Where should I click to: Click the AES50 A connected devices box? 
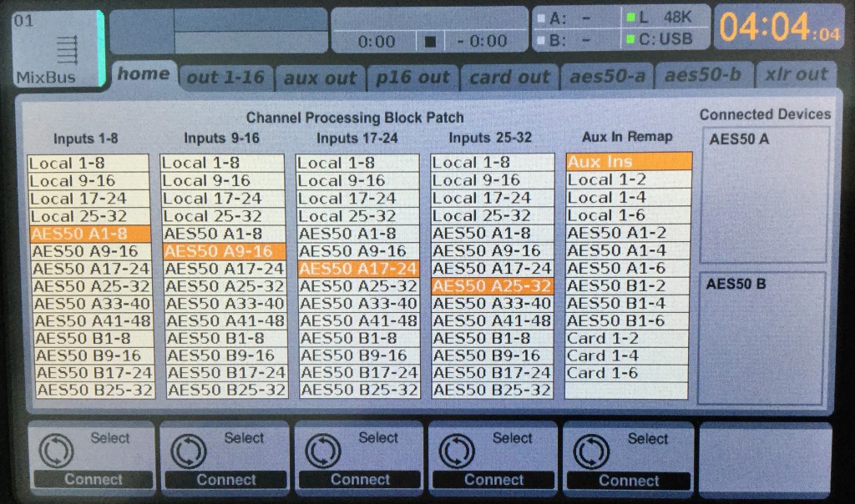point(764,195)
